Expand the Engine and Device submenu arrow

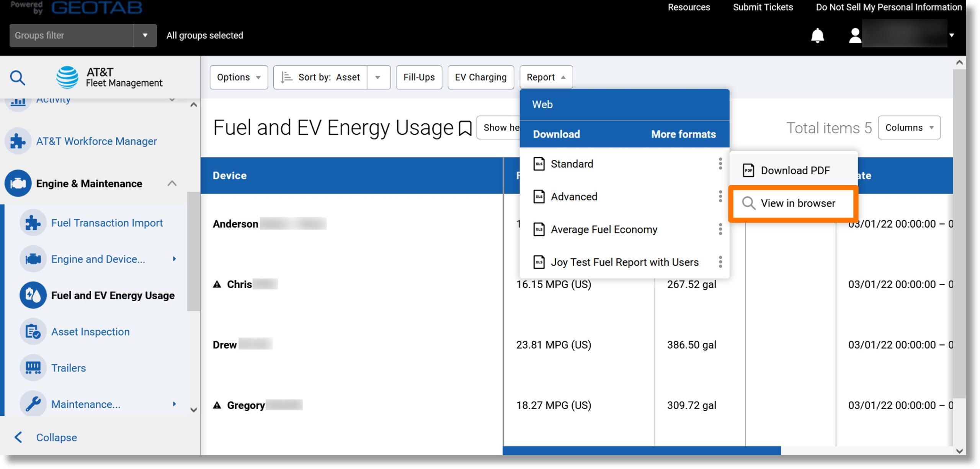(175, 259)
